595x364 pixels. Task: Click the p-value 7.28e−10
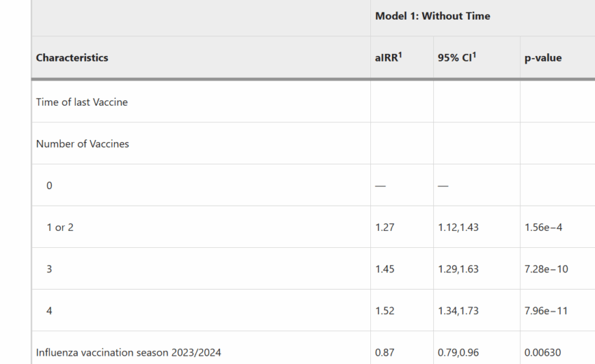pos(546,269)
